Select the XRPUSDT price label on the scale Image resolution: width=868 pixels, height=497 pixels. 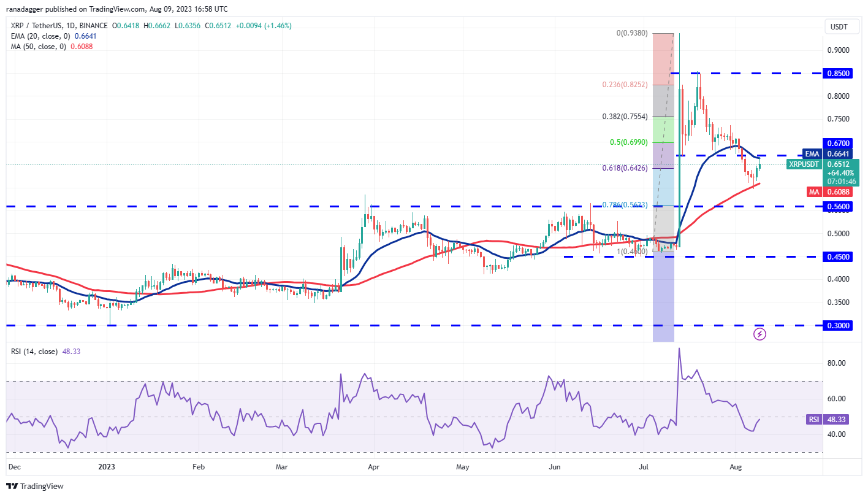click(803, 164)
